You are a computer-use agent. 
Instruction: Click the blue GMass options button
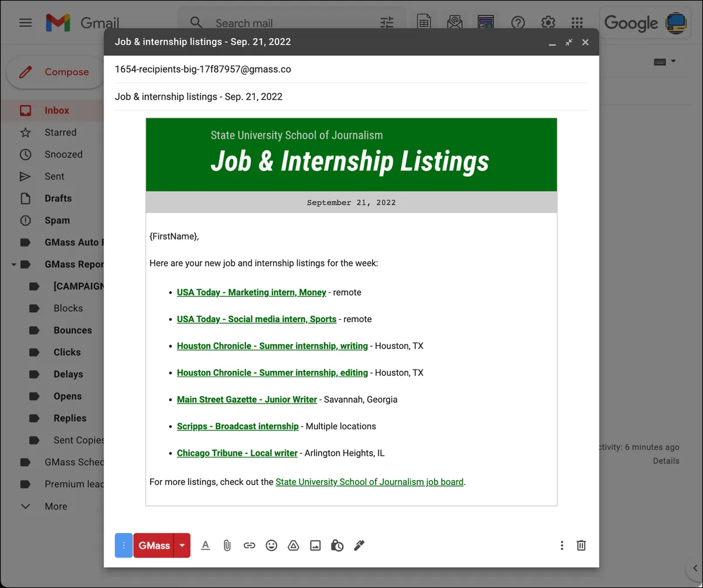click(124, 545)
